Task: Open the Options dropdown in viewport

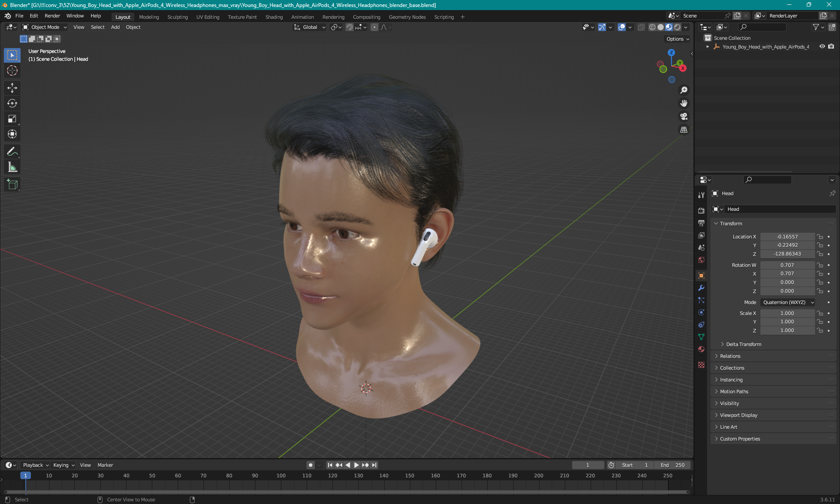Action: point(678,39)
